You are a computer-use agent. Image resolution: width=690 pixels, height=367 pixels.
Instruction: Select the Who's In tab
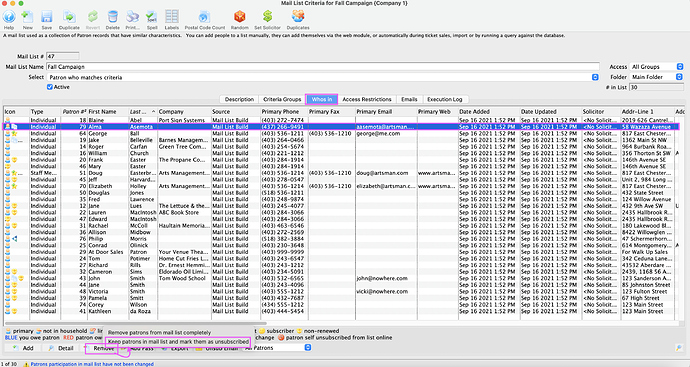(322, 99)
